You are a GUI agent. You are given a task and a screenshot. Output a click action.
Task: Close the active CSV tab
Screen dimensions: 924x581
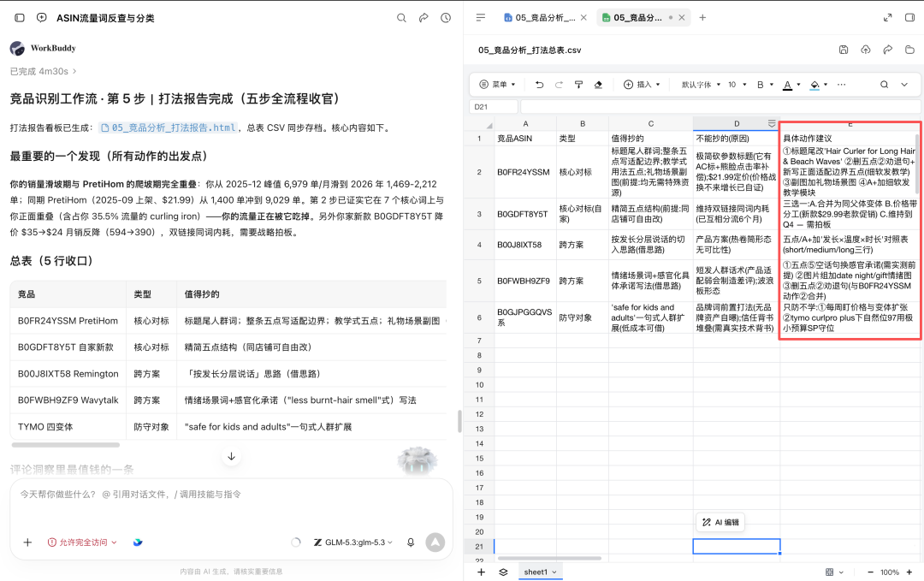tap(682, 18)
